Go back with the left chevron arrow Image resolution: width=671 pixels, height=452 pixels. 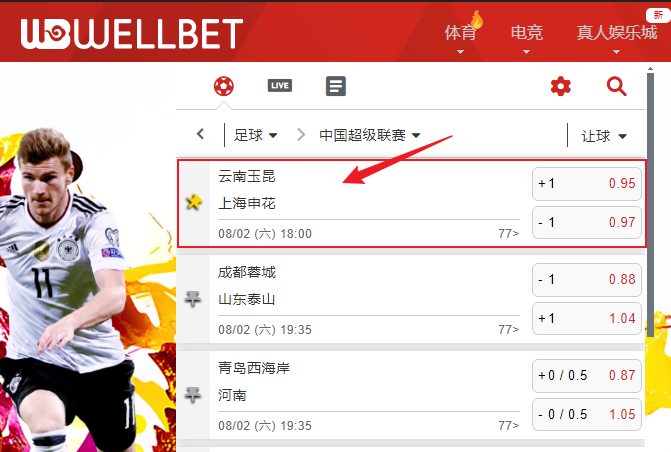pos(200,134)
